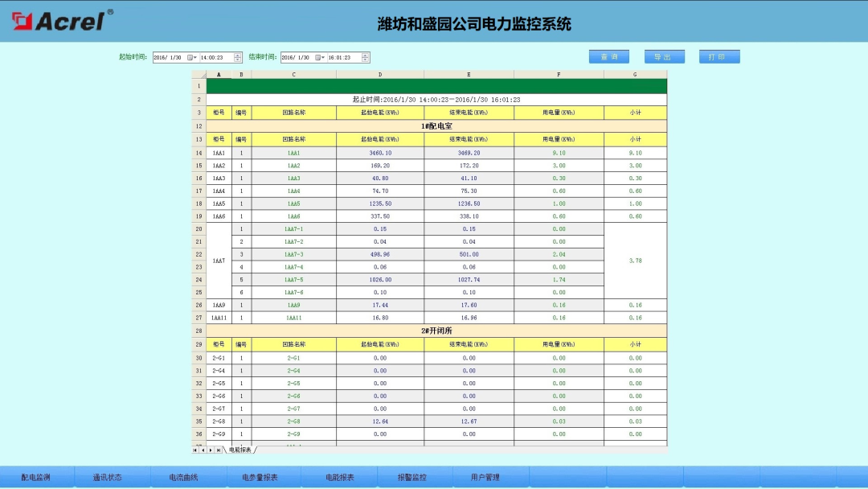Click start energy value 74.70
The image size is (868, 489).
pos(379,191)
